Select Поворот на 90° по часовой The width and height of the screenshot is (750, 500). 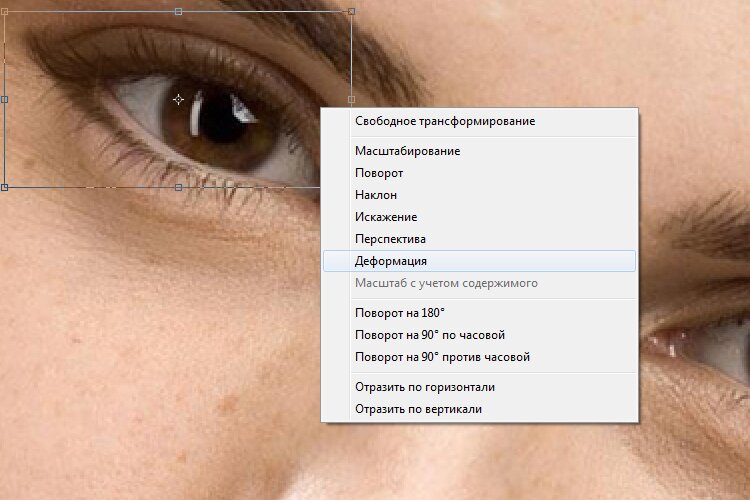479,335
